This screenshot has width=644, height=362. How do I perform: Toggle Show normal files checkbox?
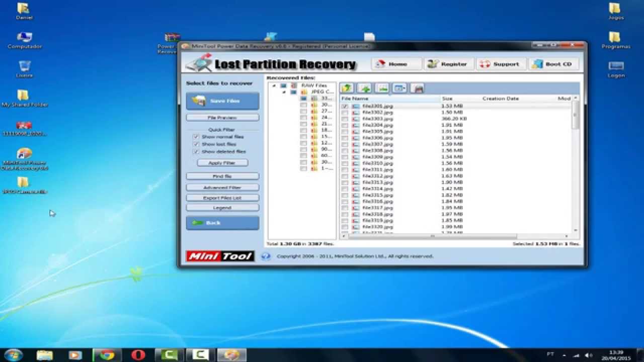196,137
